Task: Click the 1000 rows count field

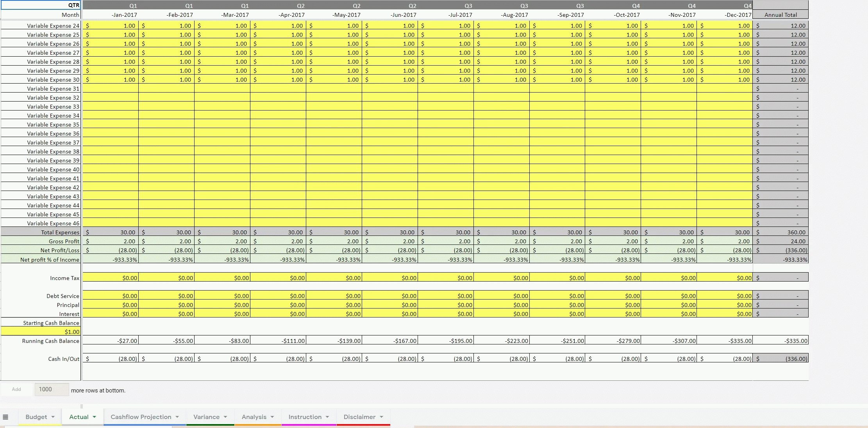Action: [x=52, y=389]
